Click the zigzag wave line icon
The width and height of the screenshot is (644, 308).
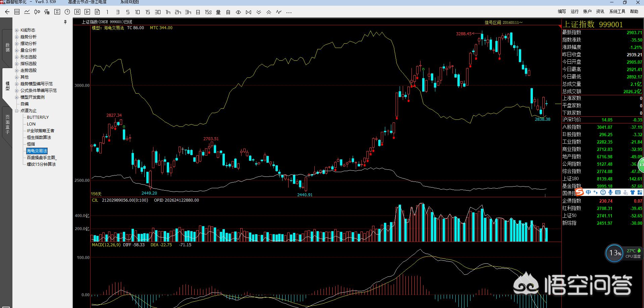click(x=279, y=12)
